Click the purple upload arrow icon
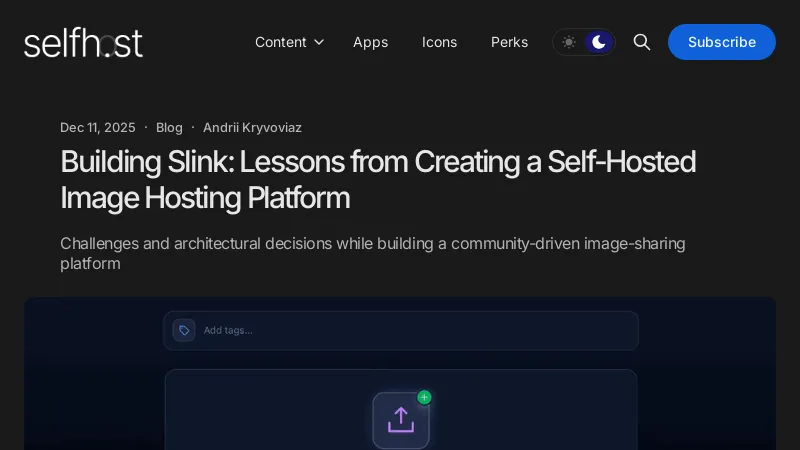Image resolution: width=800 pixels, height=450 pixels. [401, 420]
